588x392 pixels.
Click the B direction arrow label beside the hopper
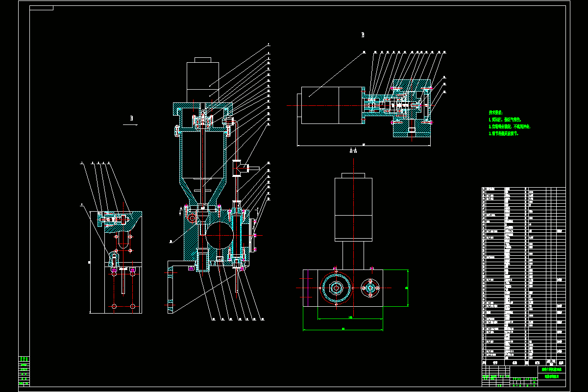[131, 118]
